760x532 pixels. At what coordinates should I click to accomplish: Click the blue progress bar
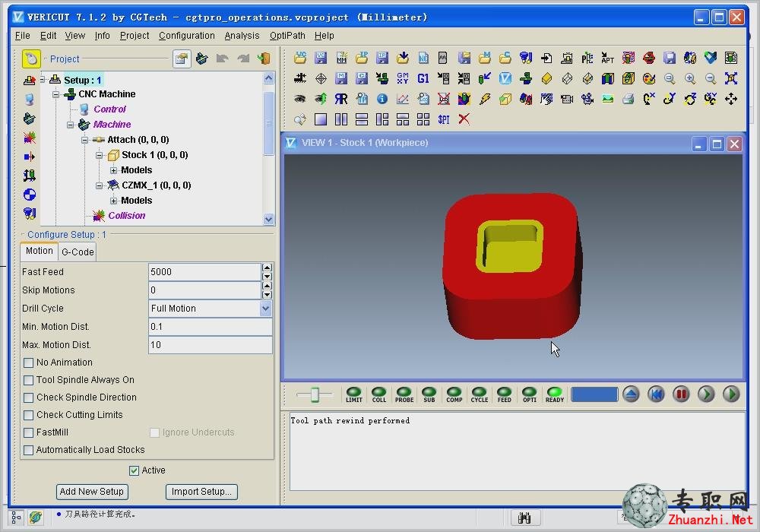point(594,394)
